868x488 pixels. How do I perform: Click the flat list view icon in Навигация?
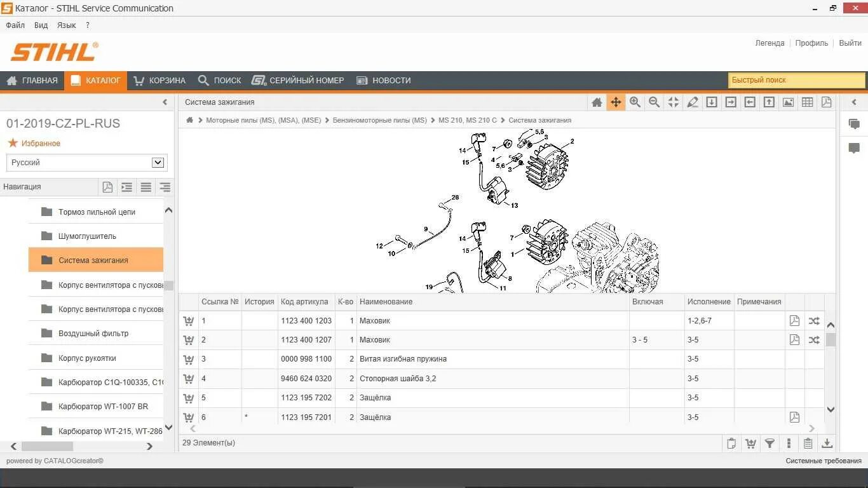[x=146, y=187]
